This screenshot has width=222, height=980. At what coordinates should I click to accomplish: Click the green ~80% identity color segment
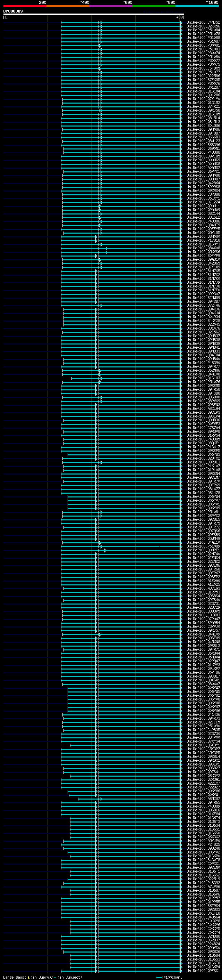[154, 6]
